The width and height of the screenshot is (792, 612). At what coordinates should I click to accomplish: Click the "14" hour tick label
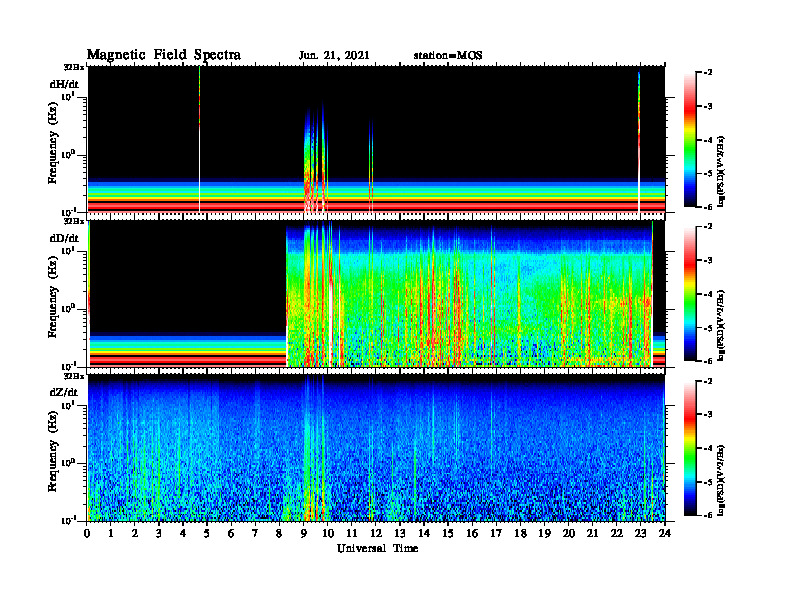tap(424, 534)
